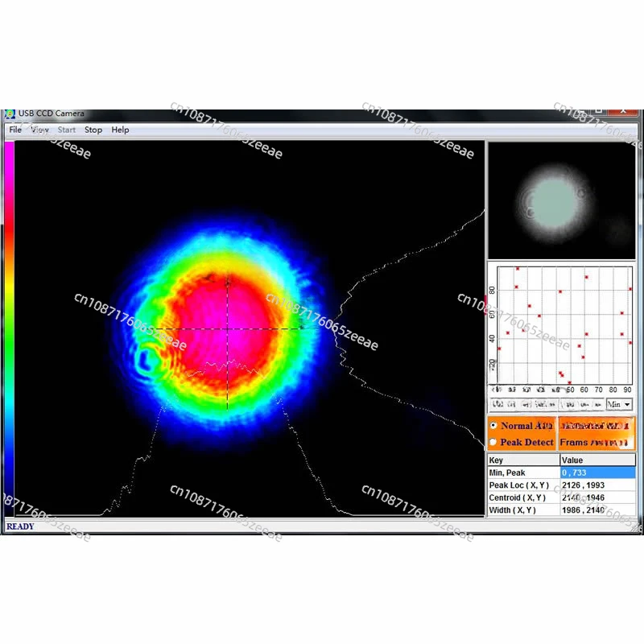Click the crosshair center on the beam image

(227, 328)
